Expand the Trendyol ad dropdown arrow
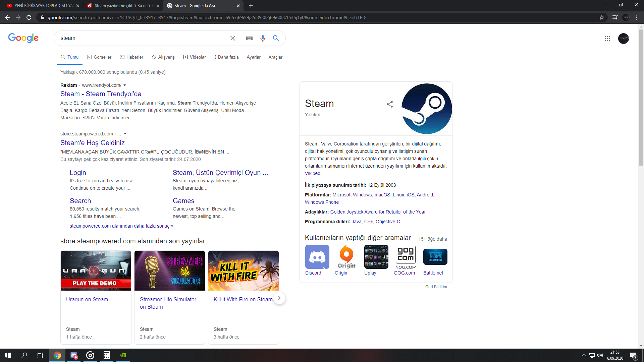Screen dimensions: 644x362 pyautogui.click(x=125, y=85)
